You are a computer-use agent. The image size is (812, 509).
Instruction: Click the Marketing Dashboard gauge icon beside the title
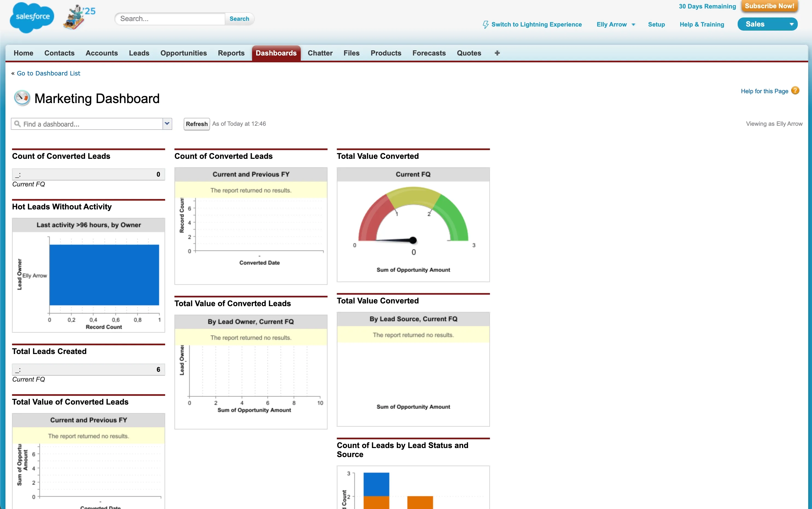22,98
